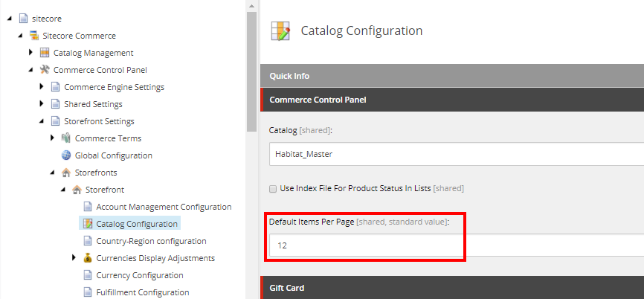Click the Commerce Engine Settings page icon
This screenshot has width=644, height=299.
tap(56, 87)
